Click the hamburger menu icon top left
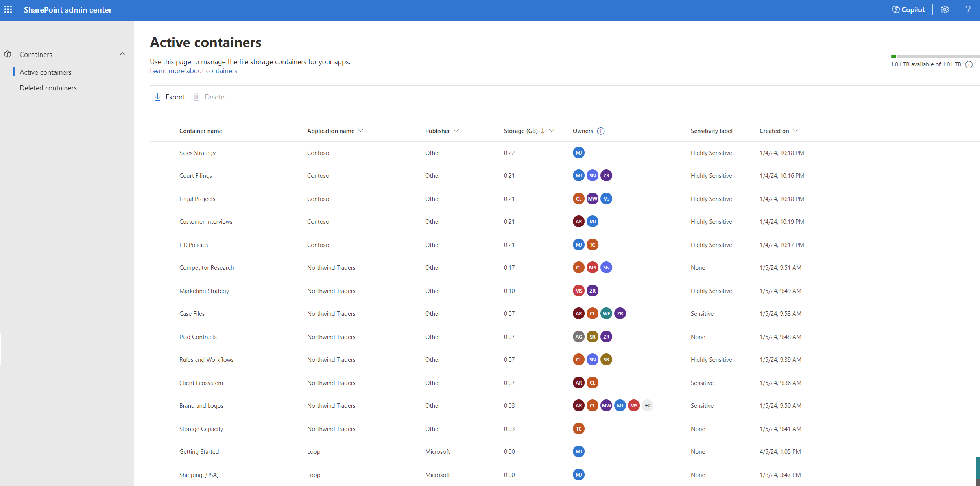 tap(9, 31)
